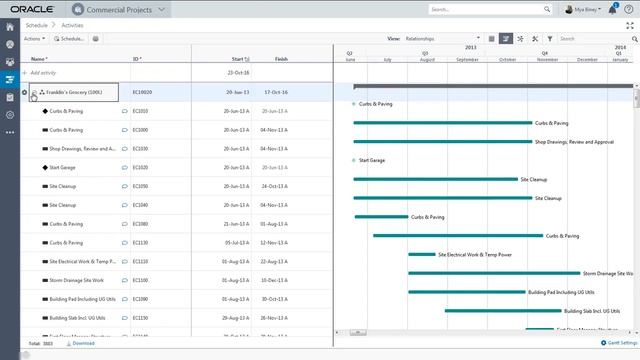Open the filter funnel icon
Image resolution: width=640 pixels, height=360 pixels.
click(550, 39)
